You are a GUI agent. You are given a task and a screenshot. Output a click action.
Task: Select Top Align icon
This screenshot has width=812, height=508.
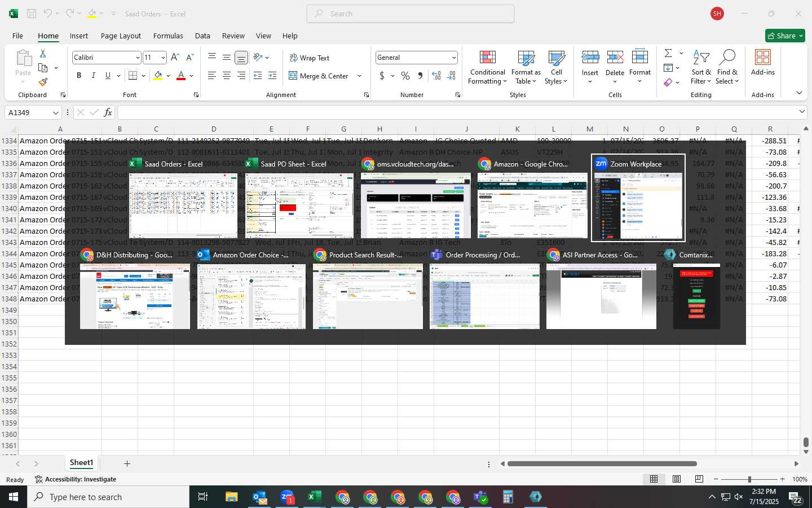point(212,58)
